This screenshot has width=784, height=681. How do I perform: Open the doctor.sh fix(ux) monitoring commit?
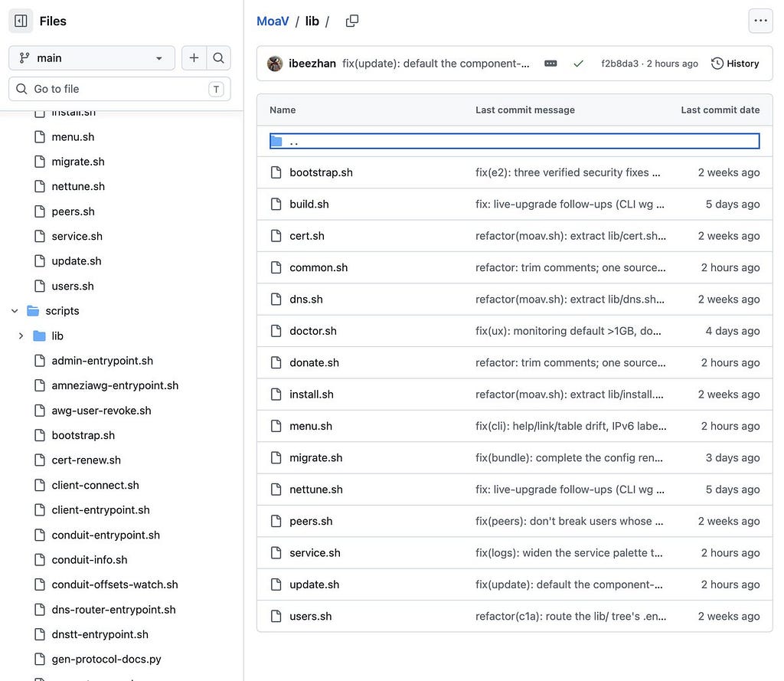click(x=568, y=331)
